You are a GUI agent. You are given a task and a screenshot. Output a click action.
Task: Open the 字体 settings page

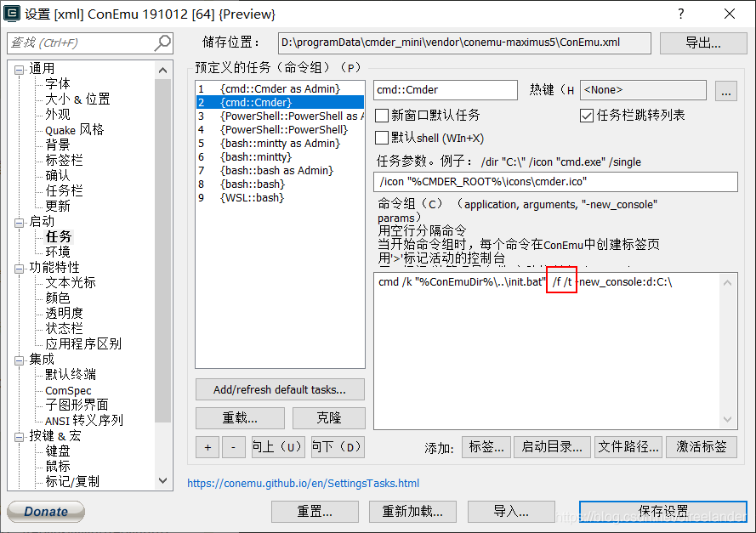click(58, 84)
